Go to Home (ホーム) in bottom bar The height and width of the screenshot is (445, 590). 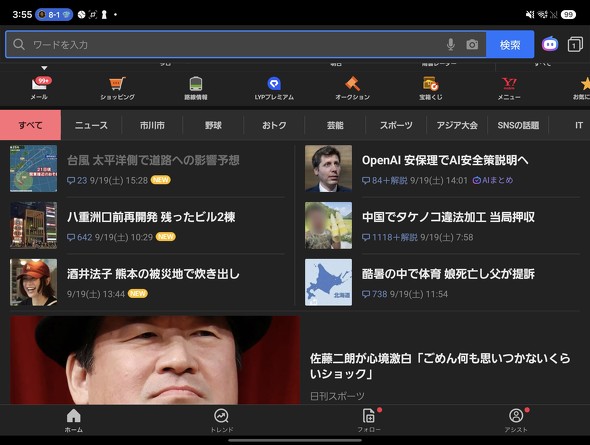point(74,421)
